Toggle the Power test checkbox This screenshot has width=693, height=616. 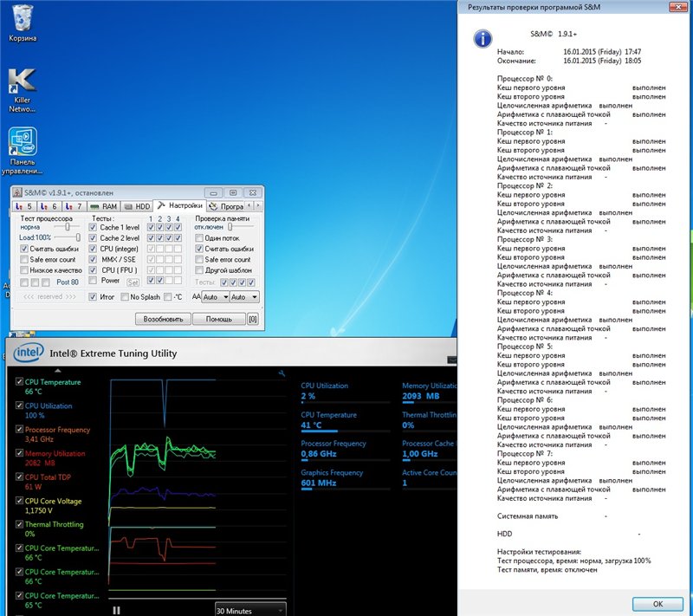(94, 281)
